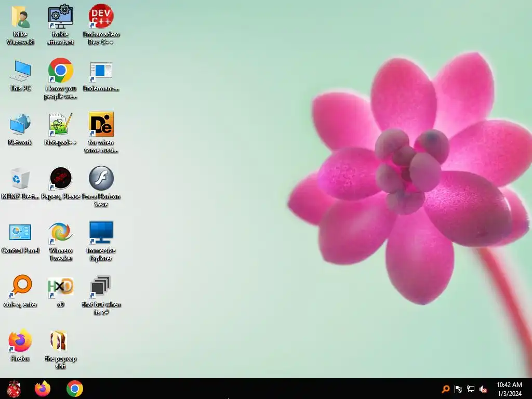
Task: Open the Network desktop icon
Action: pyautogui.click(x=20, y=125)
